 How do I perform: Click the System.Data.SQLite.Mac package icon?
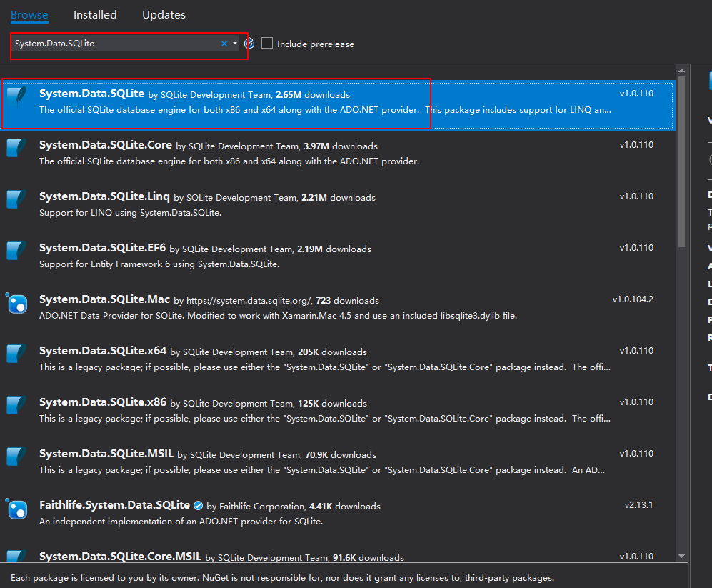tap(17, 303)
